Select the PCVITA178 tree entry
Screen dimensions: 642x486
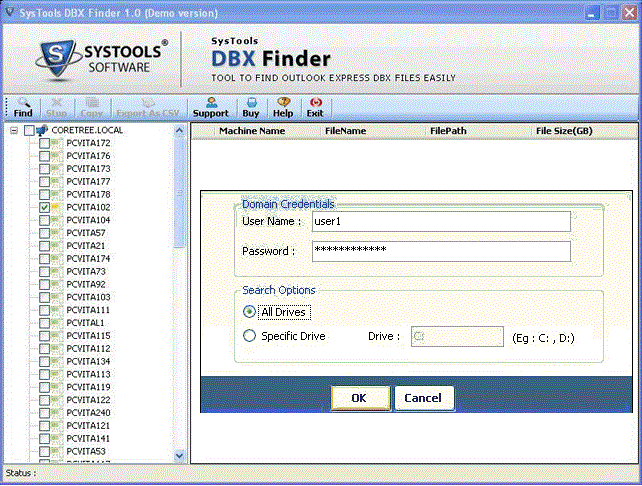[88, 194]
